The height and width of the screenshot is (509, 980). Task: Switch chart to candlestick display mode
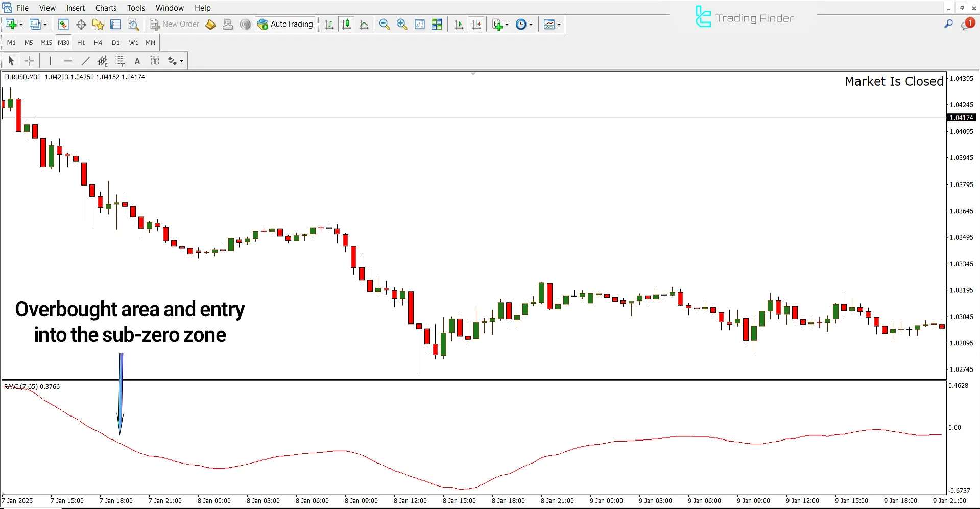point(346,24)
